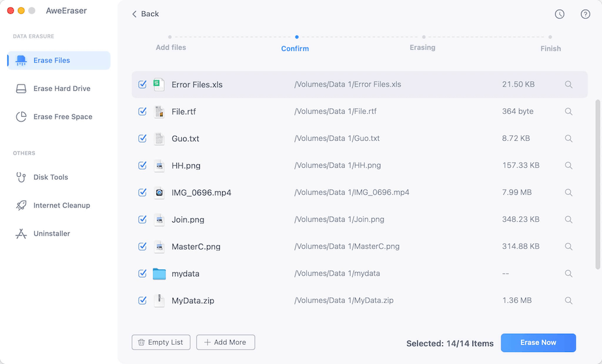
Task: Uncheck the HH.png checkbox
Action: pyautogui.click(x=142, y=165)
